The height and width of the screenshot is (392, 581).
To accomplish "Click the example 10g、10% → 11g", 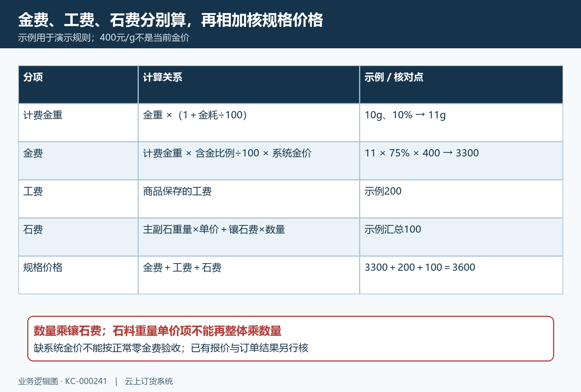I will tap(405, 115).
